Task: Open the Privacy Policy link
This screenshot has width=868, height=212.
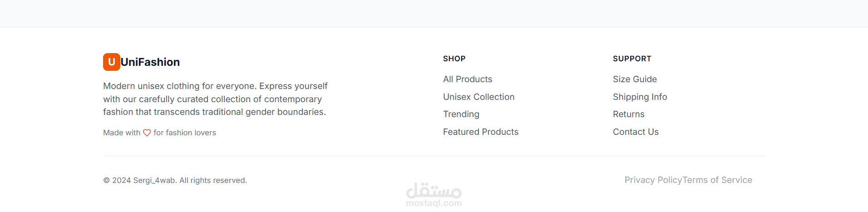Action: pos(653,180)
